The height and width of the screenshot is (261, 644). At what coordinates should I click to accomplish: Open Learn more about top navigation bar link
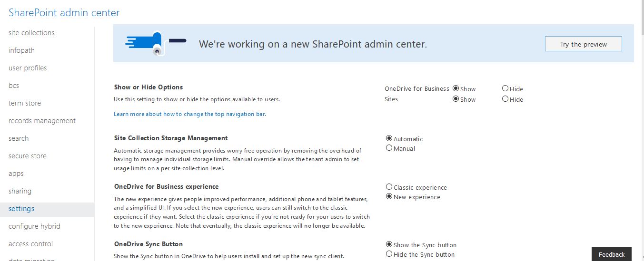click(x=190, y=114)
